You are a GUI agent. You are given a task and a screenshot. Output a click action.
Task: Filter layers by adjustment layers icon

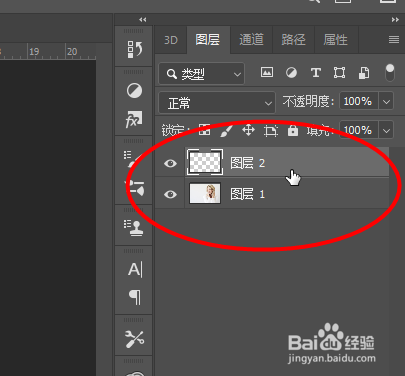click(291, 73)
